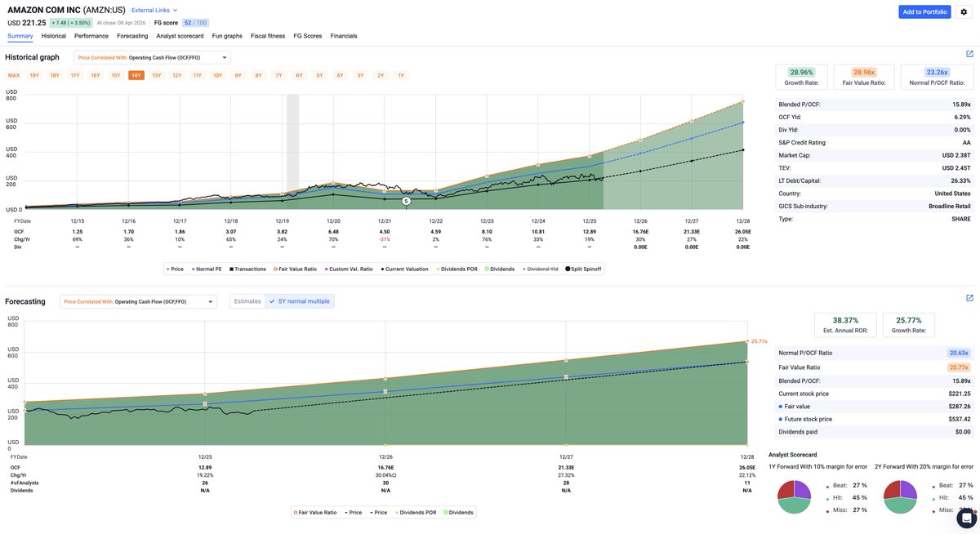Toggle Fair Value Ratio in Historical legend
Screen dimensions: 980x534
pyautogui.click(x=297, y=269)
